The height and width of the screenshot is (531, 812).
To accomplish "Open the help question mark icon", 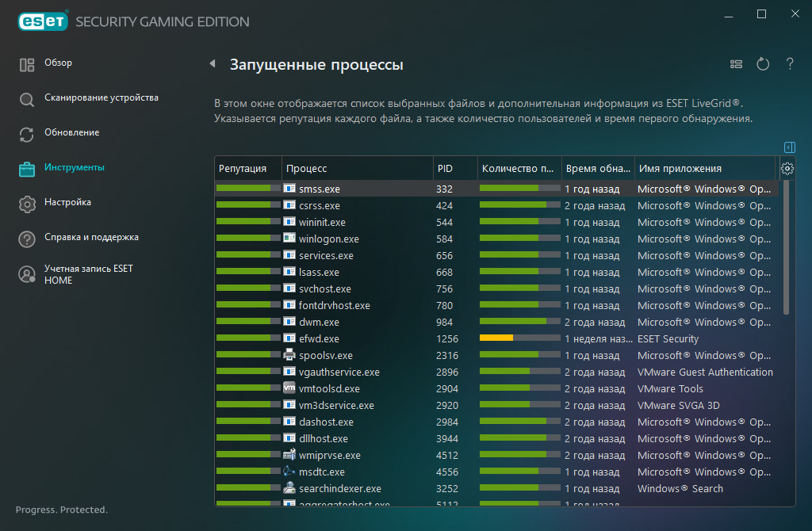I will (x=790, y=64).
